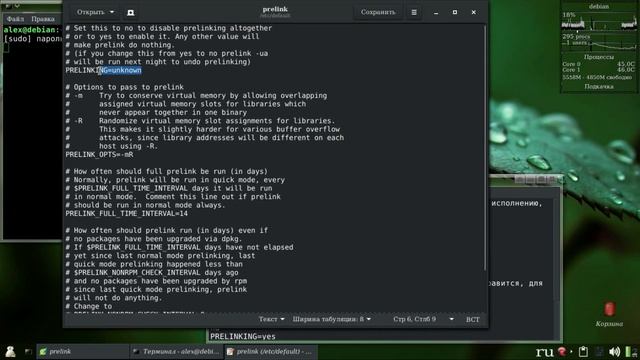Open Файл menu in the terminal window
Screen dimensions: 640x360
(x=15, y=19)
